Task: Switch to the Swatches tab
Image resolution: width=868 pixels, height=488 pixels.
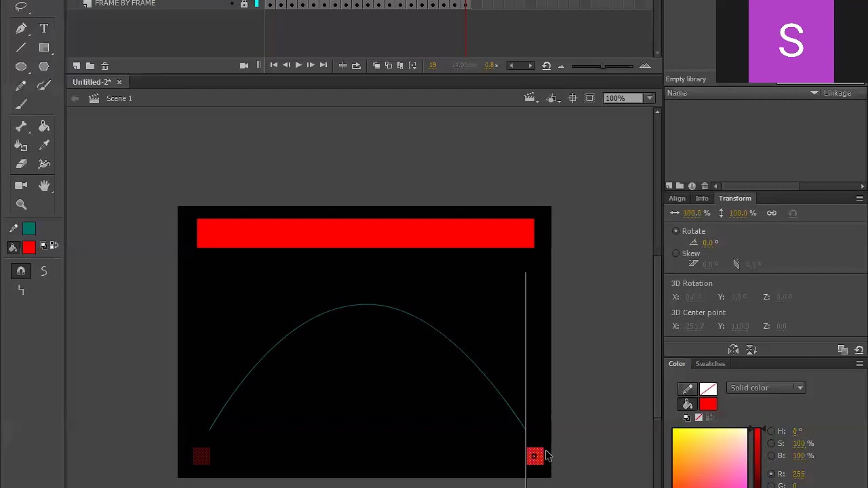Action: (x=710, y=364)
